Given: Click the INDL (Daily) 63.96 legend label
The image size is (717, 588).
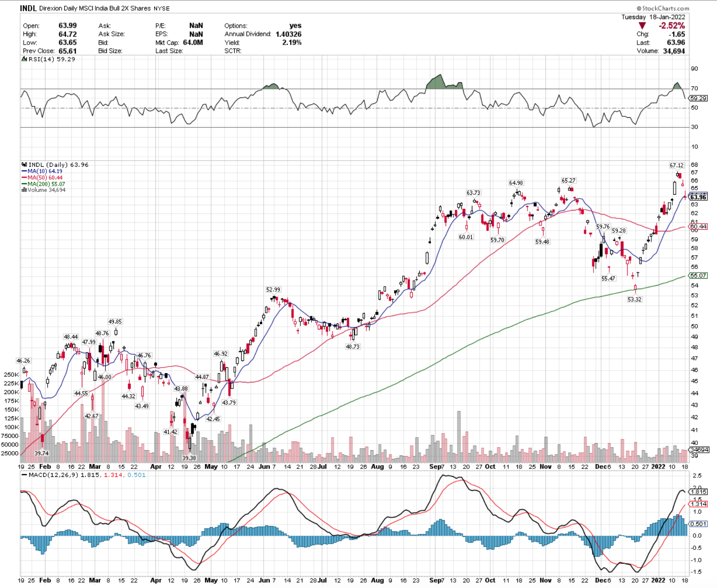Looking at the screenshot, I should click(x=55, y=164).
